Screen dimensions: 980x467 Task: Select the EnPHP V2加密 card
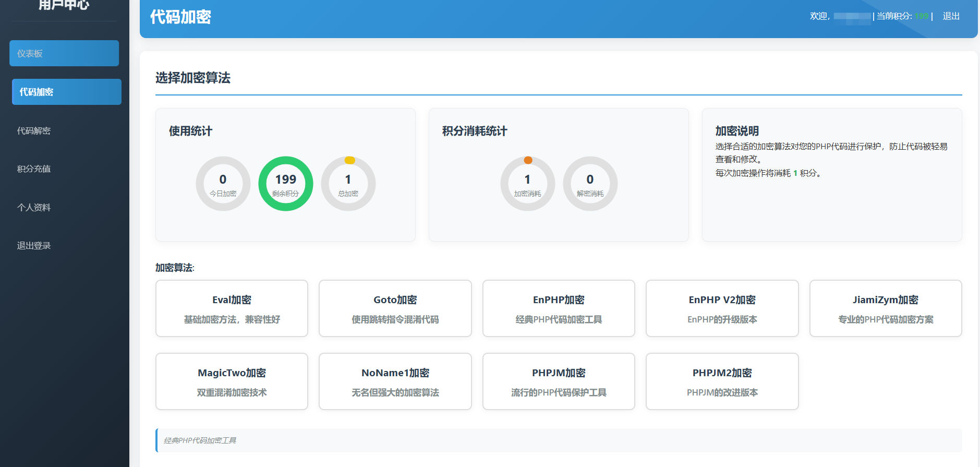click(722, 308)
